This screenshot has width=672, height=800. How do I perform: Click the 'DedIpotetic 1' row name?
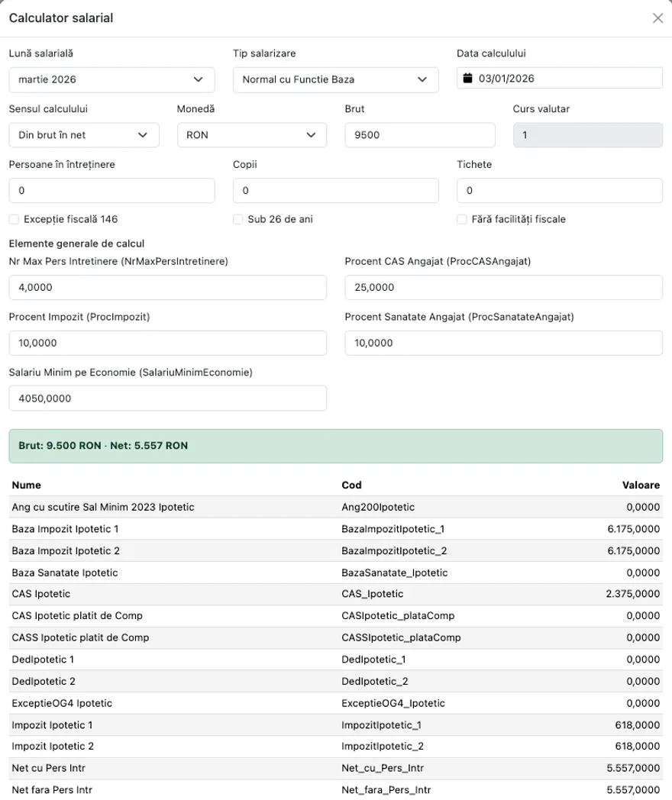[43, 660]
